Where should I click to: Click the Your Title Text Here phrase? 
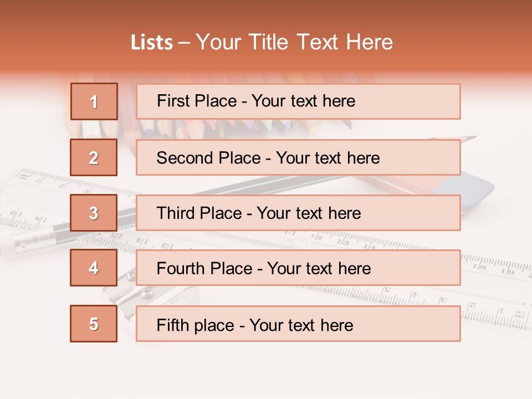pos(294,43)
